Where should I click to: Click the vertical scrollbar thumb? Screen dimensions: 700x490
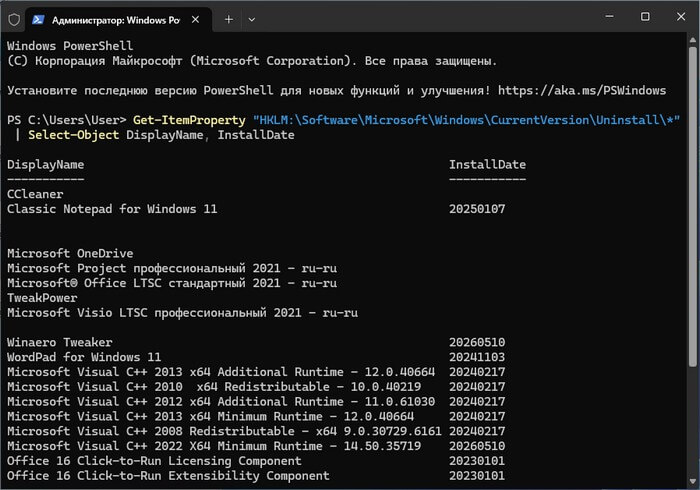[x=693, y=206]
